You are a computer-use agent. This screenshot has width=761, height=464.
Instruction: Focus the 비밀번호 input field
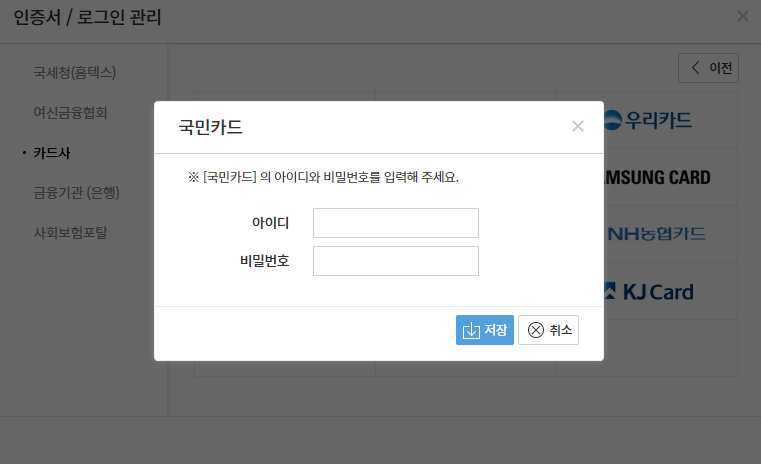coord(395,261)
